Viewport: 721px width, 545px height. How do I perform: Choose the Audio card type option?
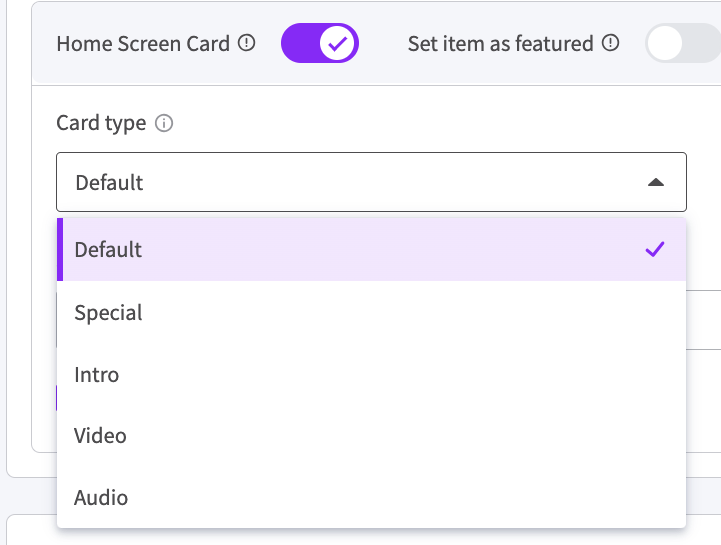click(101, 497)
